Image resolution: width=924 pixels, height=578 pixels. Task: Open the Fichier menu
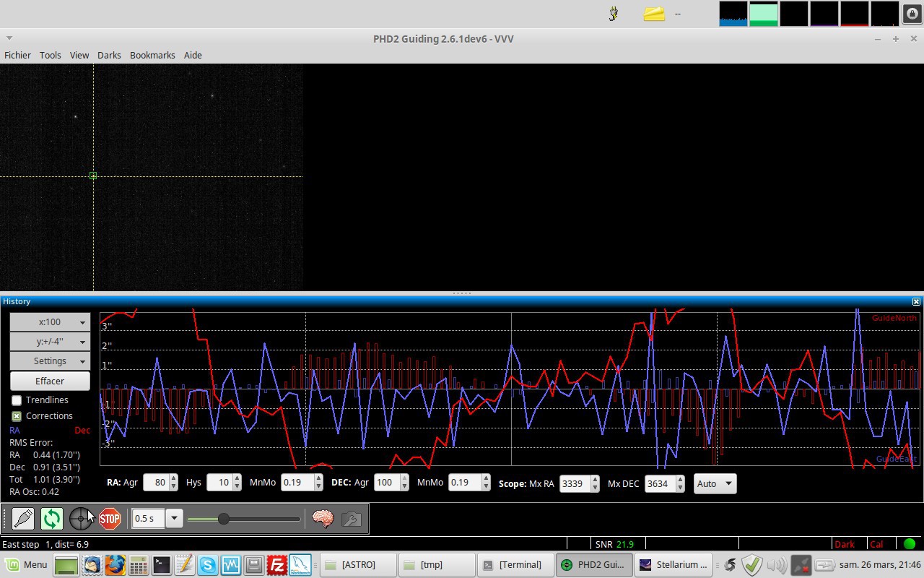point(17,55)
